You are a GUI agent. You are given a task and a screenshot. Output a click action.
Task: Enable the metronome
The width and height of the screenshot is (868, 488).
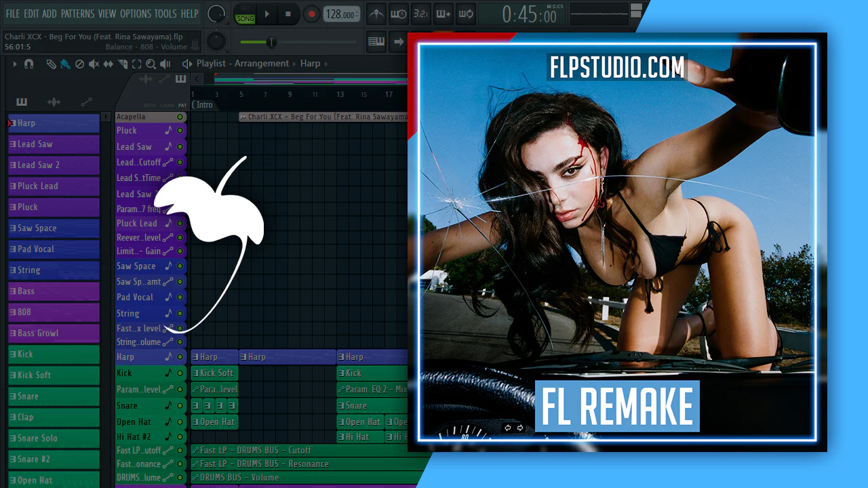click(x=376, y=14)
